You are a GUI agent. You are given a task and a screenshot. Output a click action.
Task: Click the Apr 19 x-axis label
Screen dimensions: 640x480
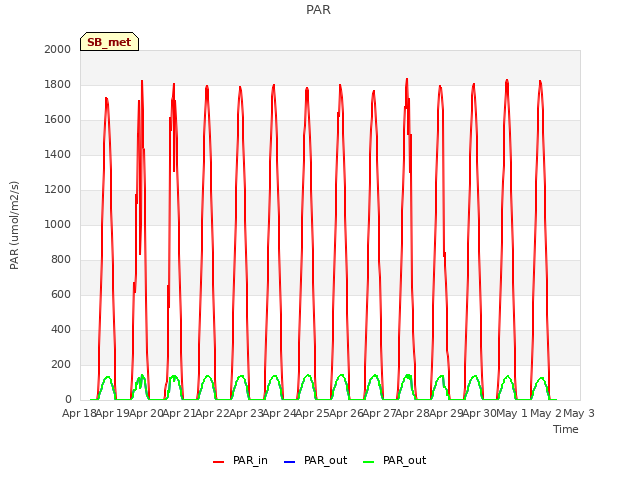coord(112,413)
